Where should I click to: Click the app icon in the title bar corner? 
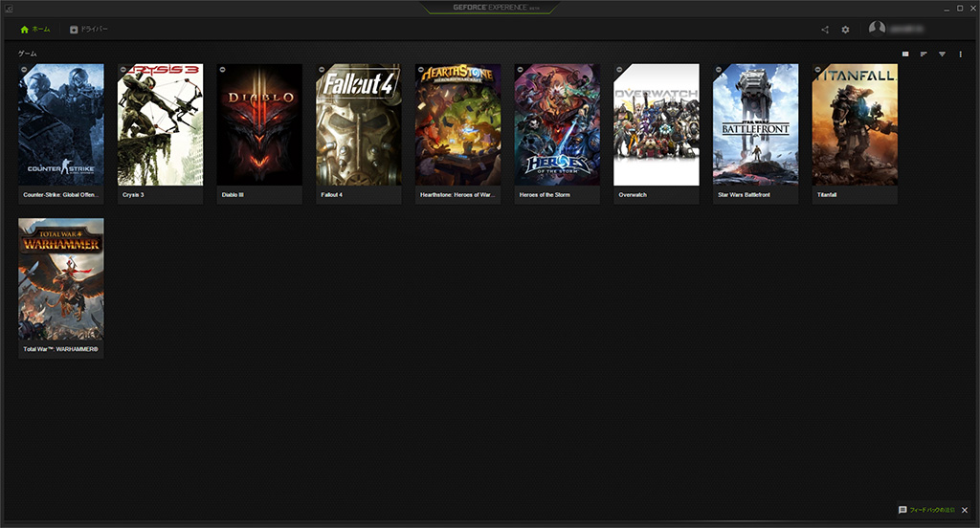(9, 8)
